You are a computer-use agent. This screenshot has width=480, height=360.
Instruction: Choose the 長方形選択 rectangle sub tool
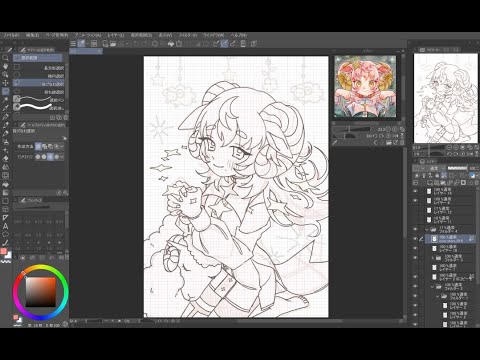[39, 68]
